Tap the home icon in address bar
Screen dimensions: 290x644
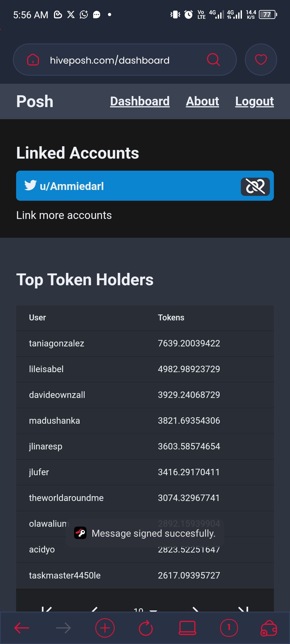click(x=33, y=60)
